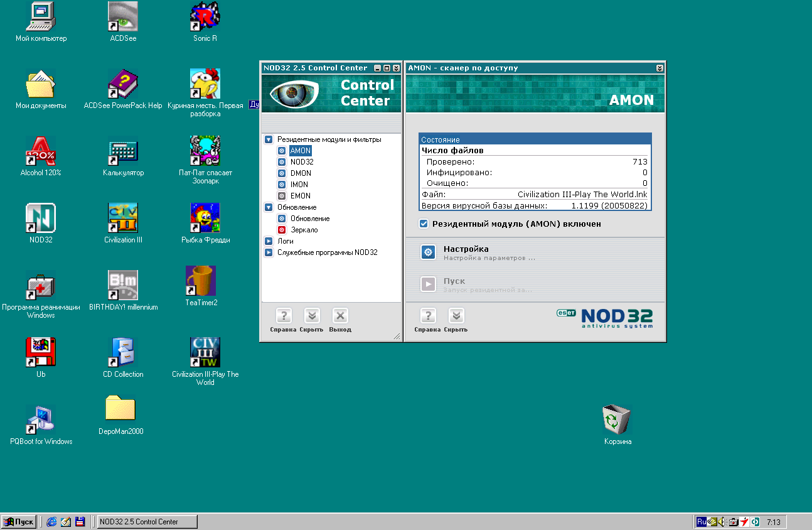Viewport: 812px width, 530px height.
Task: Click the grayed-out Пуск button in AMON panel
Action: tap(428, 284)
